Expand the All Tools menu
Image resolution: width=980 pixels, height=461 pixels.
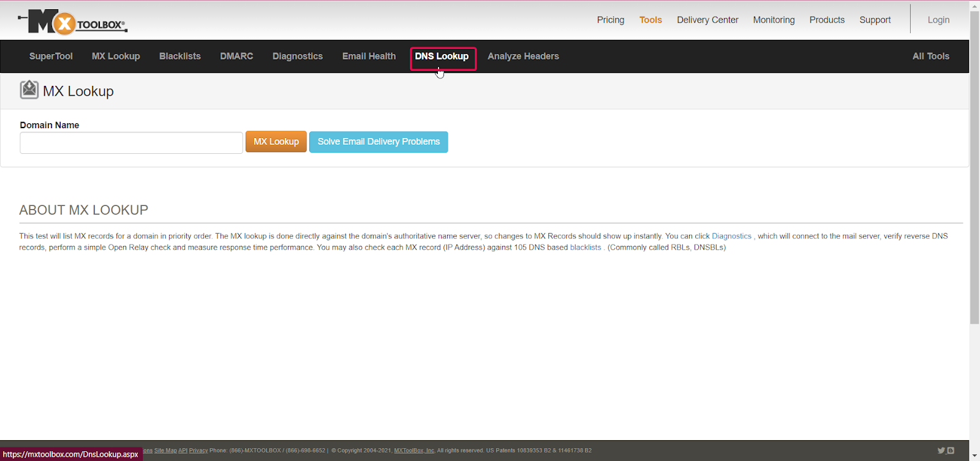coord(930,56)
